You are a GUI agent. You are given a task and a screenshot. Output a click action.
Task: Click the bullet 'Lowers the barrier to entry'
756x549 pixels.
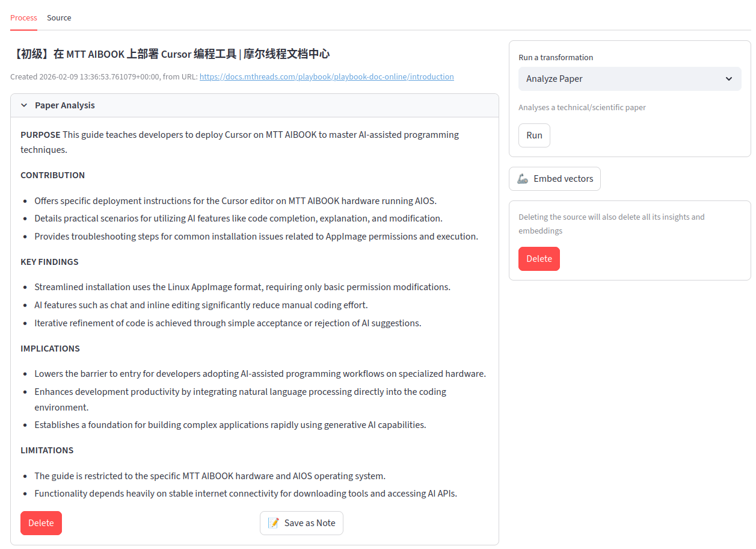coord(260,374)
